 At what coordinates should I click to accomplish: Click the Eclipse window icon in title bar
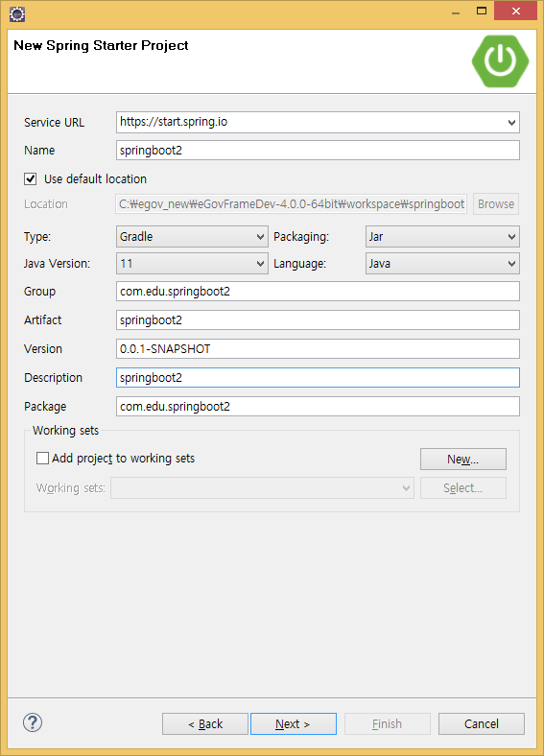coord(17,14)
